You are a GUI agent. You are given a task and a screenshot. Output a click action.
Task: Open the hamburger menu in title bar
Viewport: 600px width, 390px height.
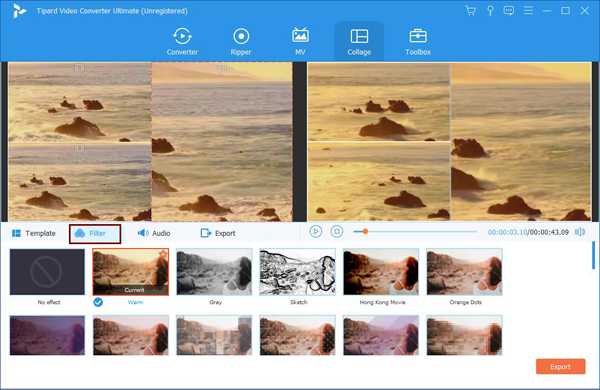(528, 11)
